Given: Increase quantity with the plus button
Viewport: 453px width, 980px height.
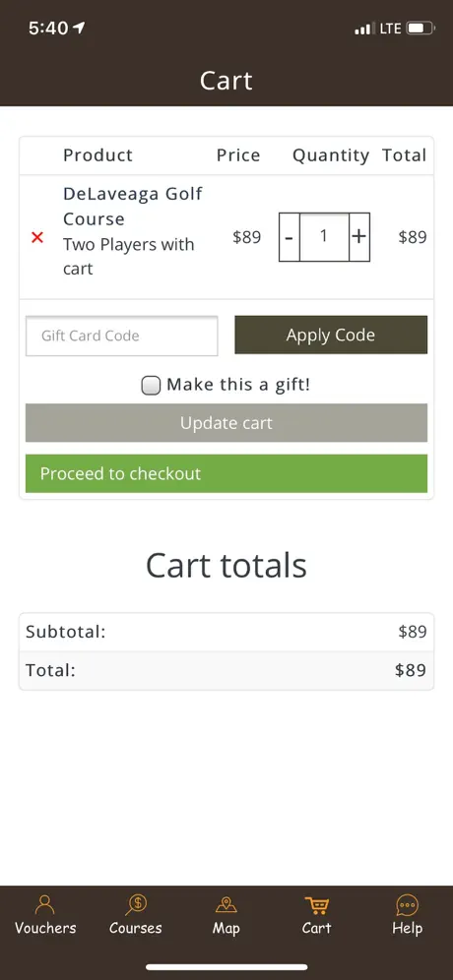Looking at the screenshot, I should coord(359,237).
